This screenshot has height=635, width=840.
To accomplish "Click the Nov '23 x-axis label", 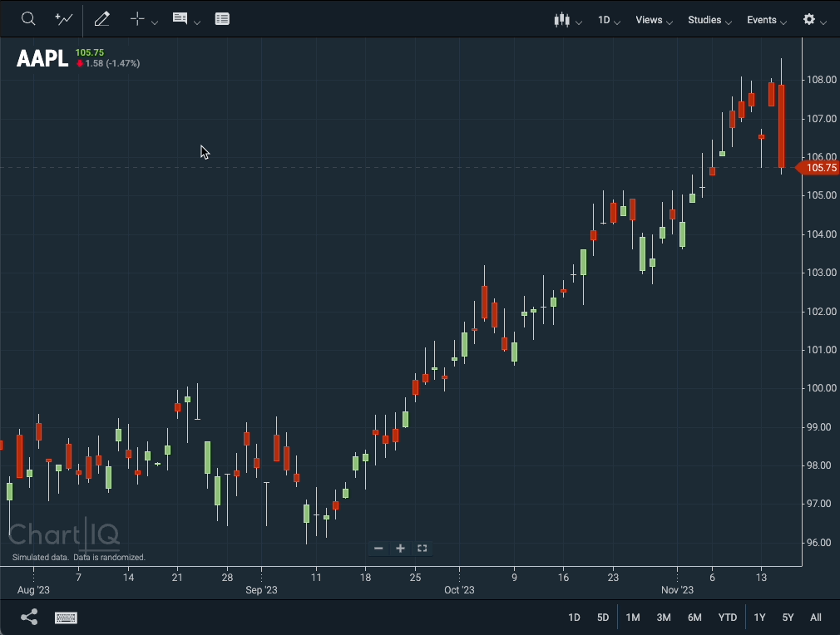I will (677, 590).
